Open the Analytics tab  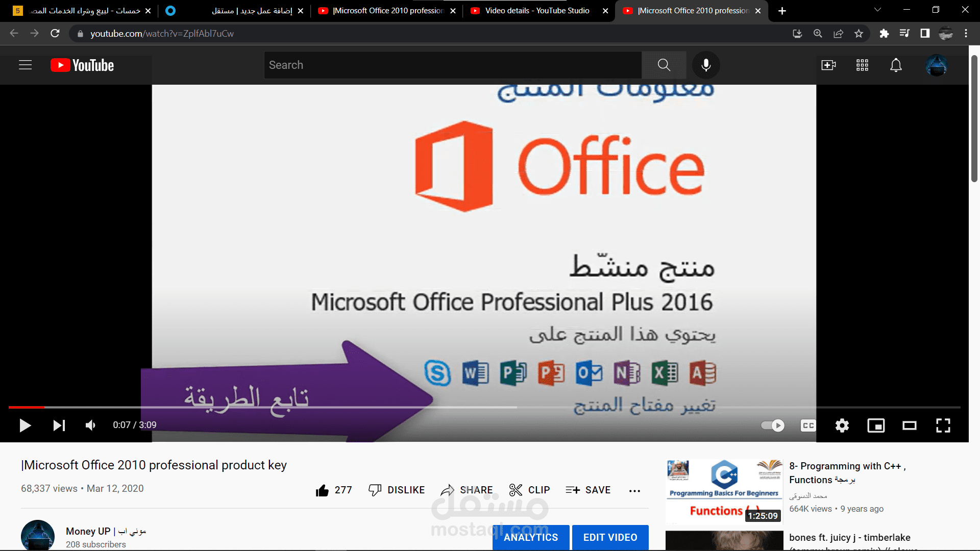point(530,537)
